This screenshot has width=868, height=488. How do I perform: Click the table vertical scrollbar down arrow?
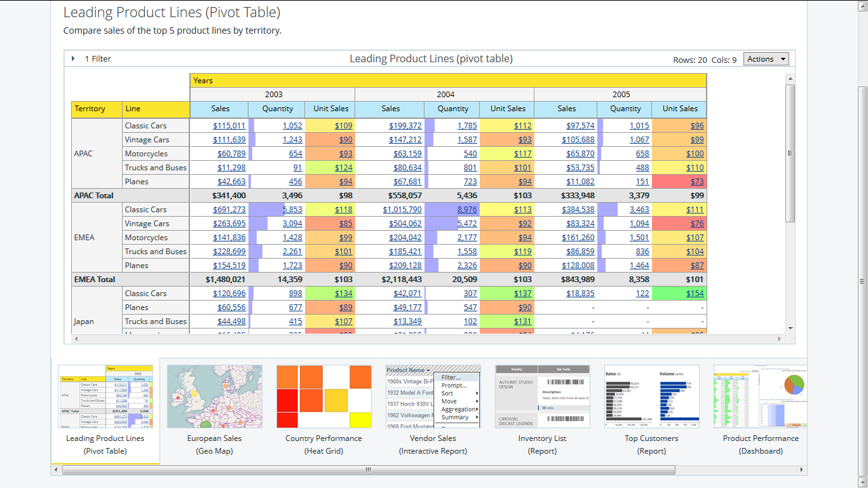(790, 329)
